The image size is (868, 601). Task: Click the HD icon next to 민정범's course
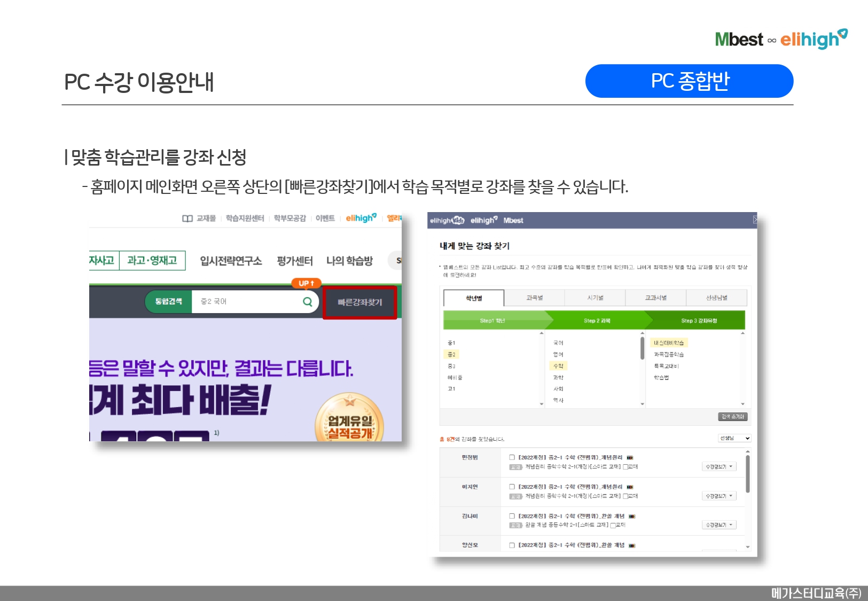tap(630, 458)
